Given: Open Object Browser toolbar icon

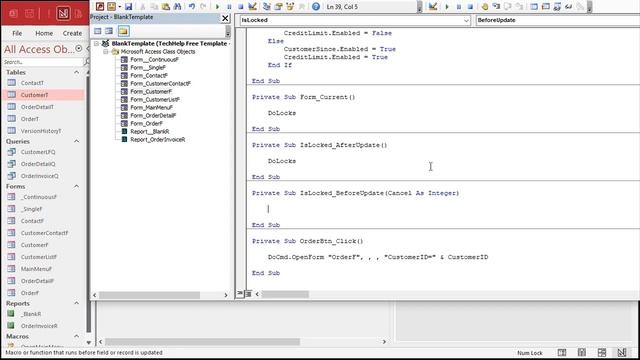Looking at the screenshot, I should pos(290,7).
